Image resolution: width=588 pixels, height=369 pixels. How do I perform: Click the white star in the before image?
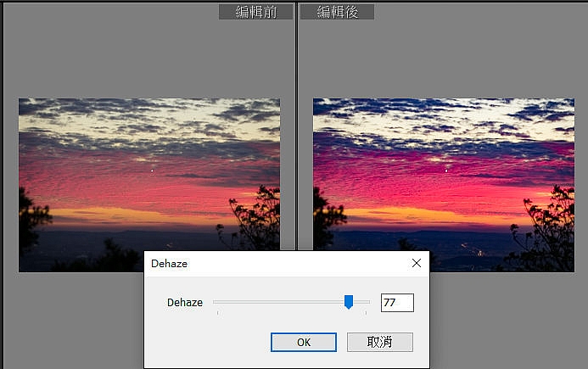click(x=152, y=171)
